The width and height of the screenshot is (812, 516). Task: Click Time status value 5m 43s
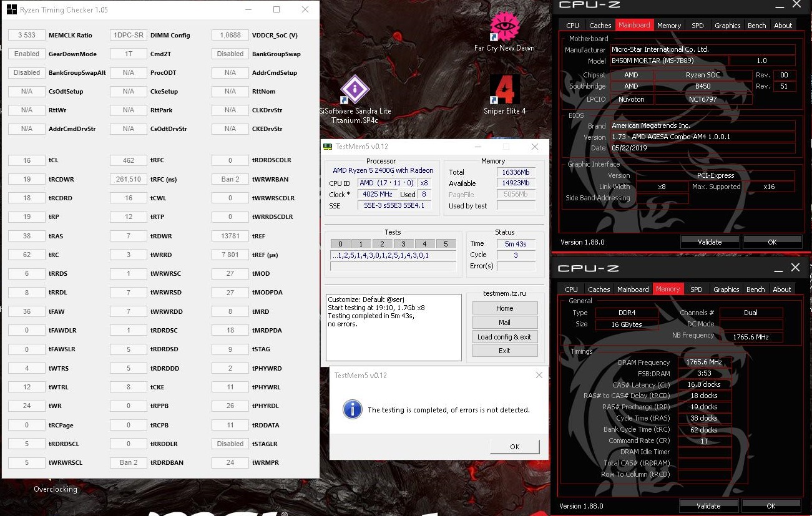[x=516, y=244]
